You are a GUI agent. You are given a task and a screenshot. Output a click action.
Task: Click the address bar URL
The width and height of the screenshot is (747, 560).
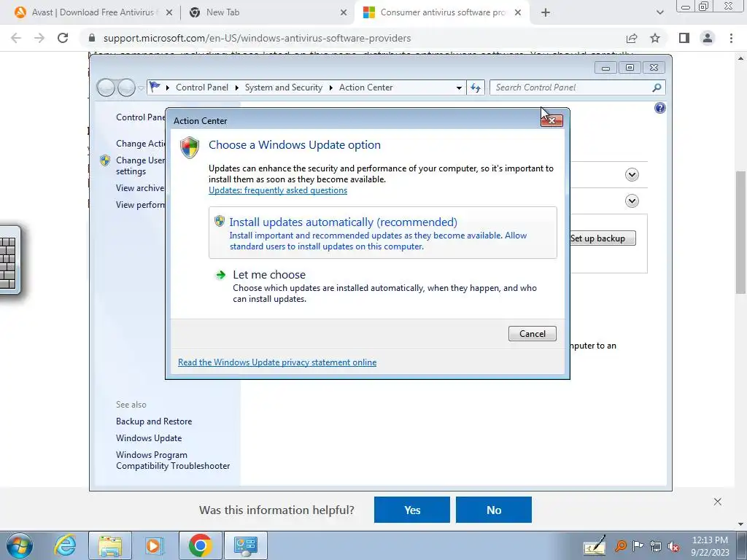(257, 38)
